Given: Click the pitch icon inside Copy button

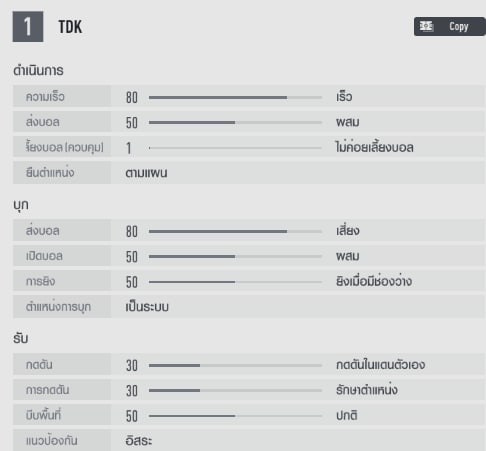Looking at the screenshot, I should (426, 26).
